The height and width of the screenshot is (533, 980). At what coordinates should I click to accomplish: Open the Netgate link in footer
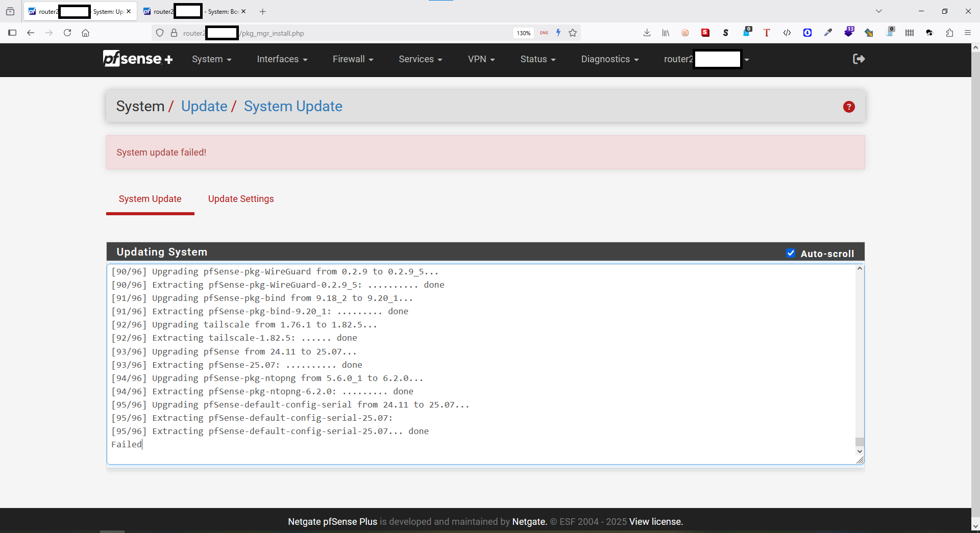tap(529, 521)
